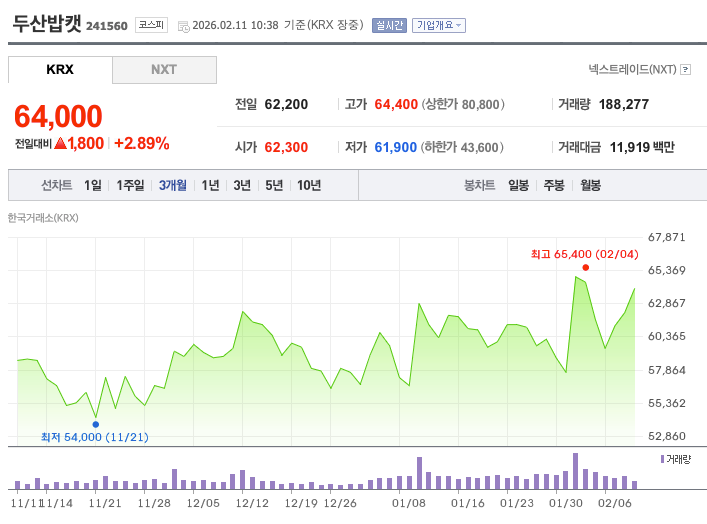Screen dimensions: 707x524
Task: Show the 일봉 daily candle chart
Action: [x=519, y=185]
